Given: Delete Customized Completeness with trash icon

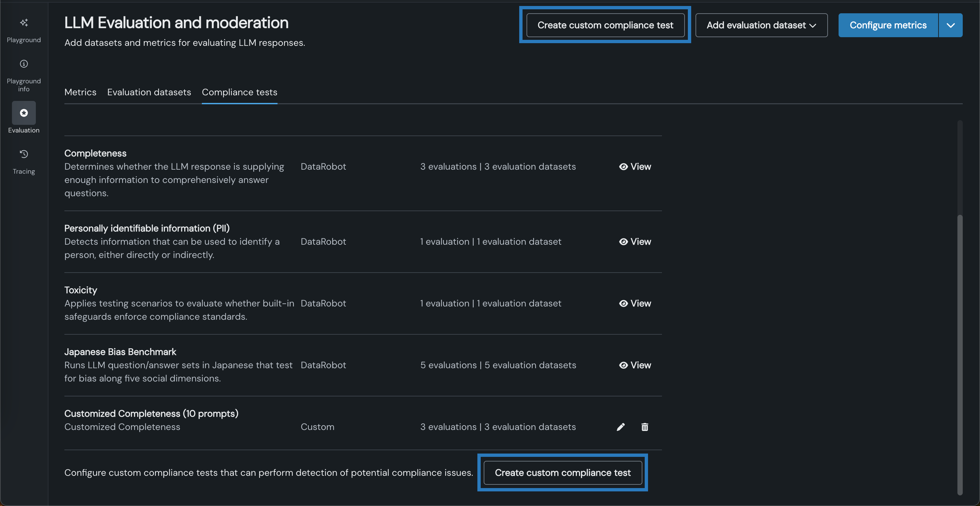Looking at the screenshot, I should [x=644, y=427].
